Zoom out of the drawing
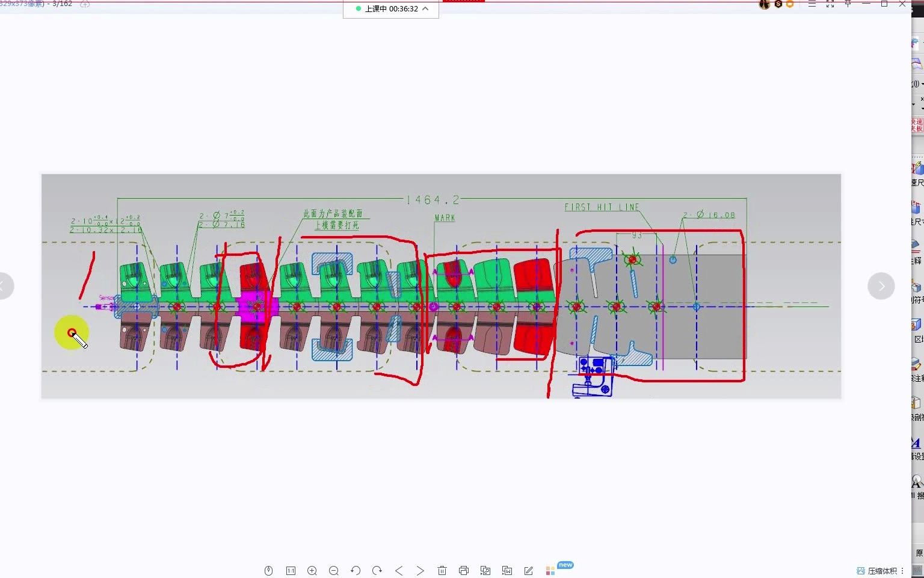The height and width of the screenshot is (578, 924). point(334,570)
